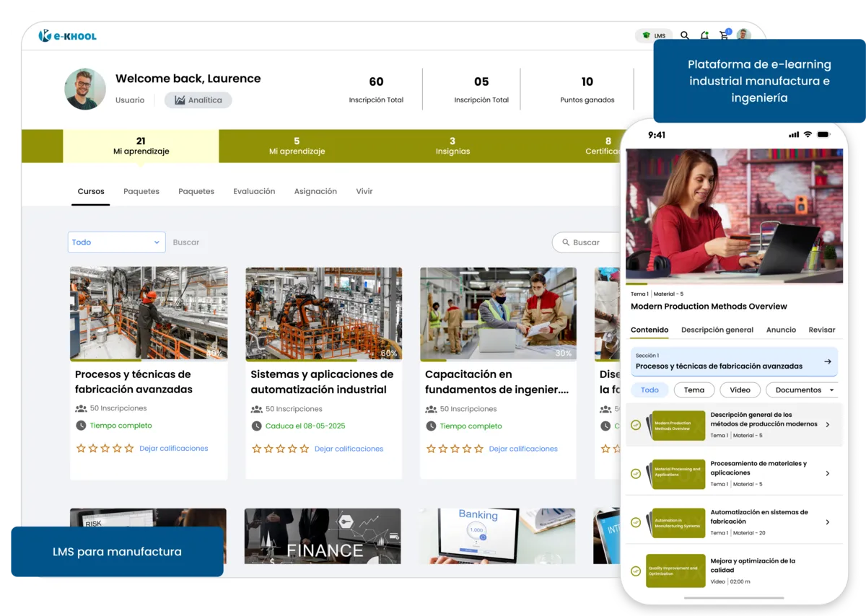Select the Tema filter pill

pos(694,390)
